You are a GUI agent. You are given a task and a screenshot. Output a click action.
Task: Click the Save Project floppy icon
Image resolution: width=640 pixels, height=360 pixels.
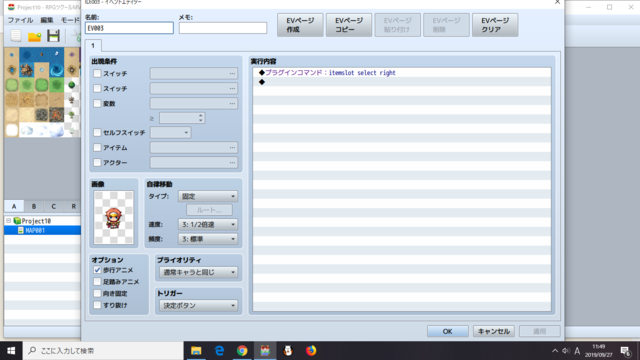[x=53, y=36]
